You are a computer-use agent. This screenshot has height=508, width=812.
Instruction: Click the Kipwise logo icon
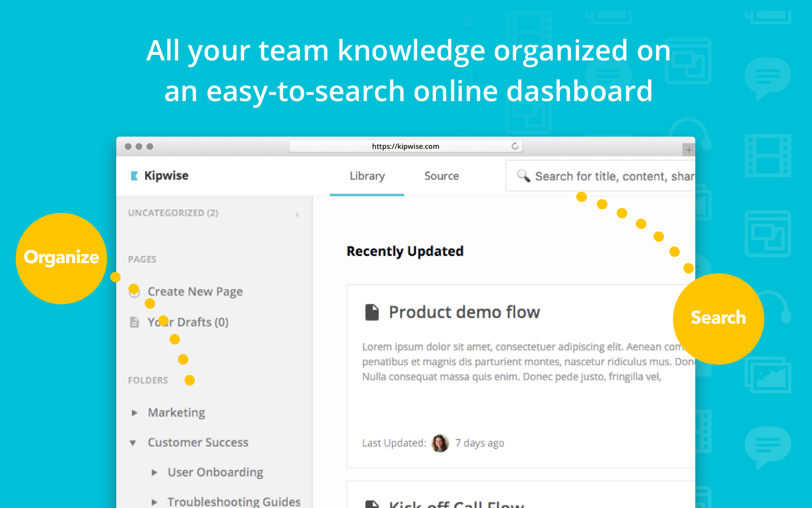click(x=133, y=175)
